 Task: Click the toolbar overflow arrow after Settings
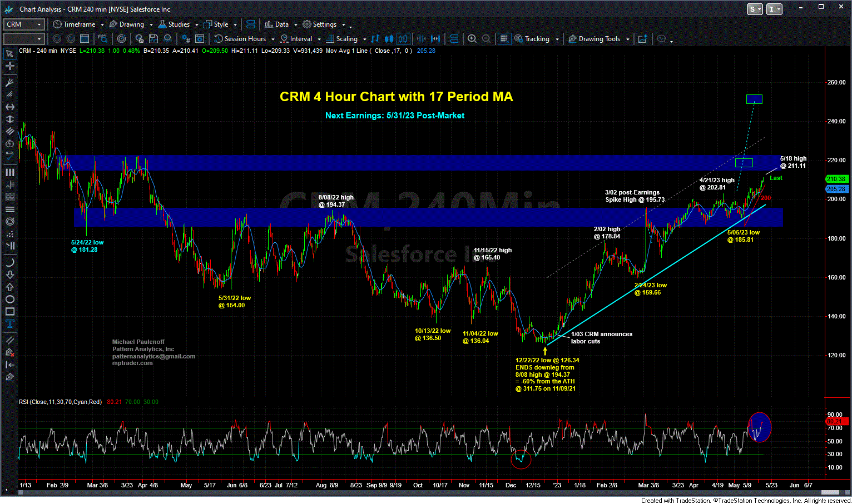pos(351,27)
